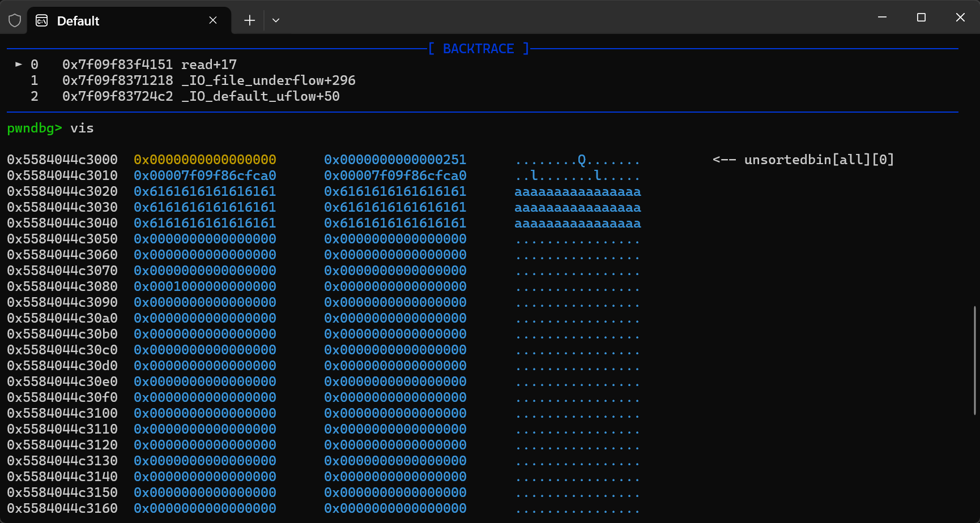This screenshot has height=523, width=980.
Task: Click the value 0x0001000000000000
Action: coord(204,286)
